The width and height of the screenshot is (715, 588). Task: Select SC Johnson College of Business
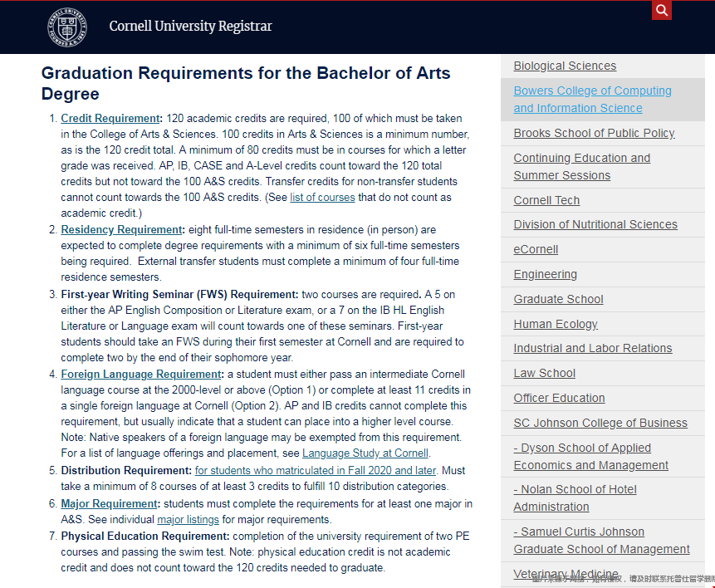point(600,423)
